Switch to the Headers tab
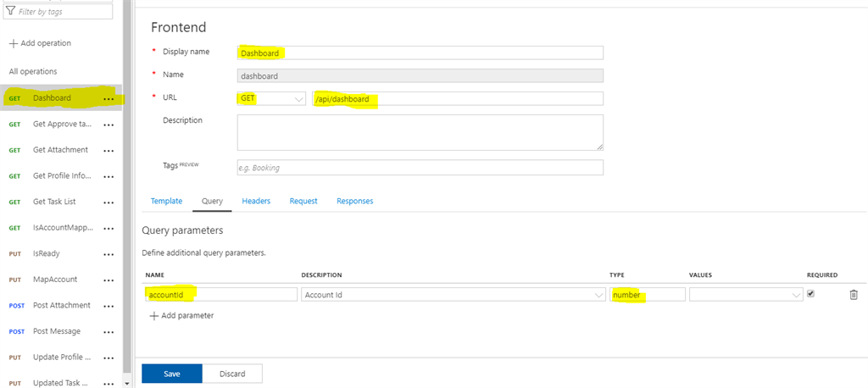This screenshot has height=388, width=868. [x=256, y=201]
